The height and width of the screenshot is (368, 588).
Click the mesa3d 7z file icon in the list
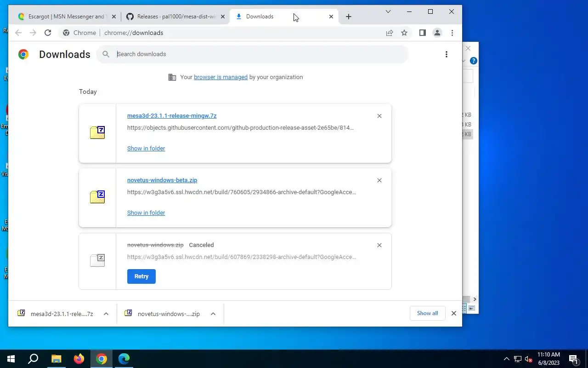point(97,132)
